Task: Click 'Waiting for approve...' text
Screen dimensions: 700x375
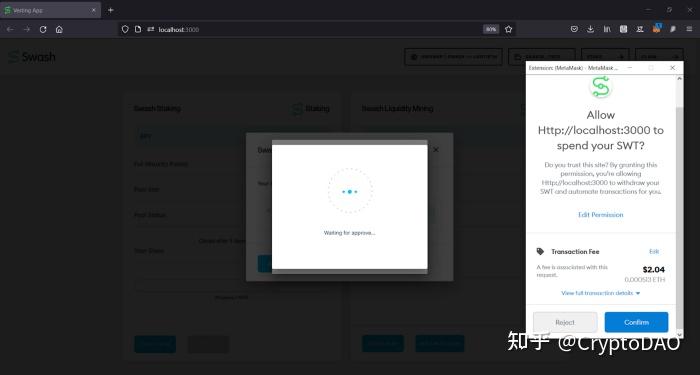Action: [x=350, y=233]
